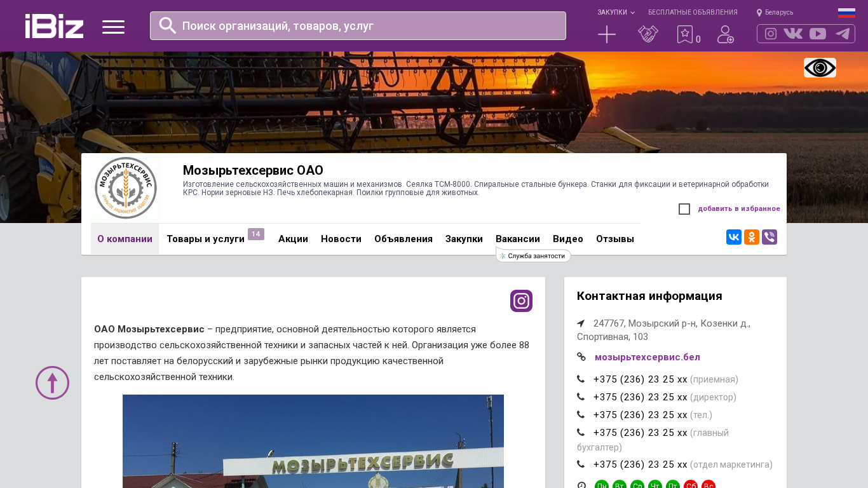This screenshot has height=488, width=868.
Task: Click the iBiz logo
Action: (54, 26)
